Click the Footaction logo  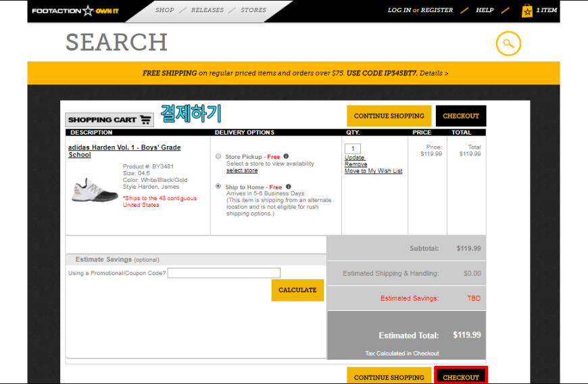click(x=76, y=11)
